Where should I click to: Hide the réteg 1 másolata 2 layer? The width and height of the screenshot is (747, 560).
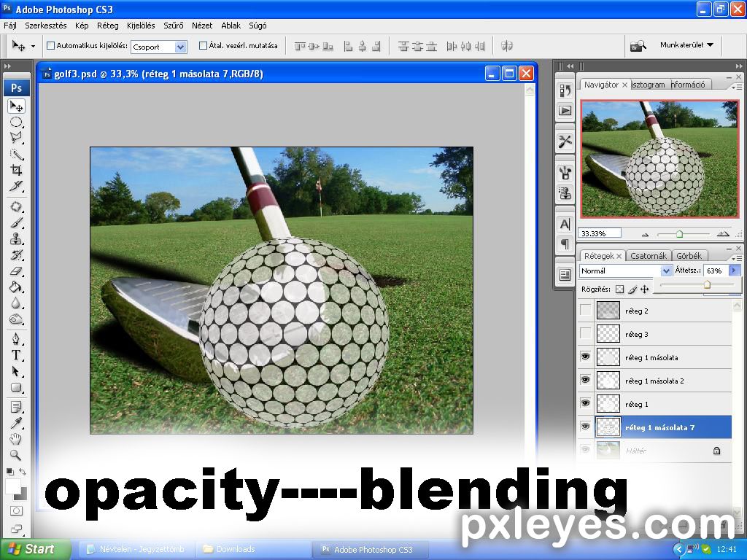(586, 380)
